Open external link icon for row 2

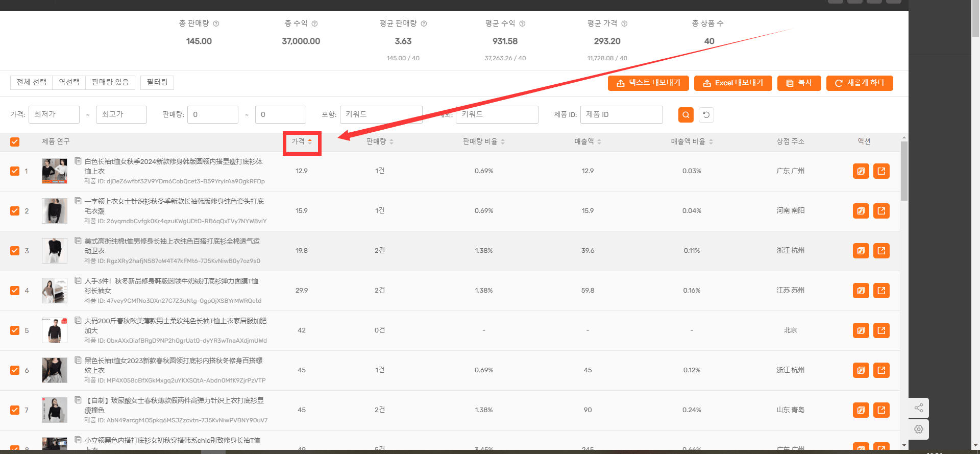click(881, 211)
